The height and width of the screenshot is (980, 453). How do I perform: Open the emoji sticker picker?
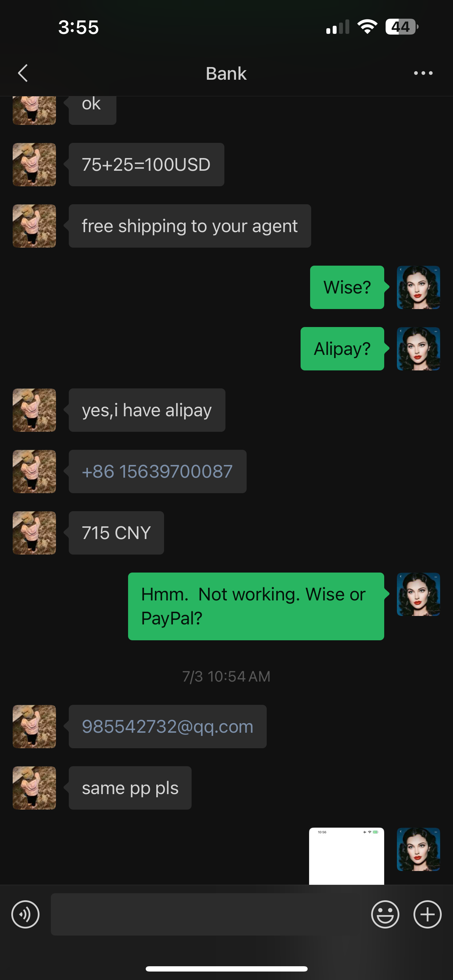tap(385, 914)
